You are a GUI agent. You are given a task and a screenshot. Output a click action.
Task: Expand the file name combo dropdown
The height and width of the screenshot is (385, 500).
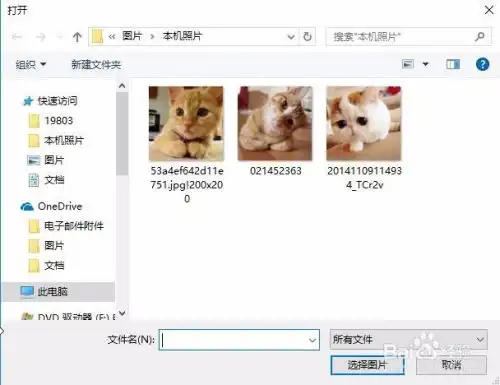coord(312,340)
